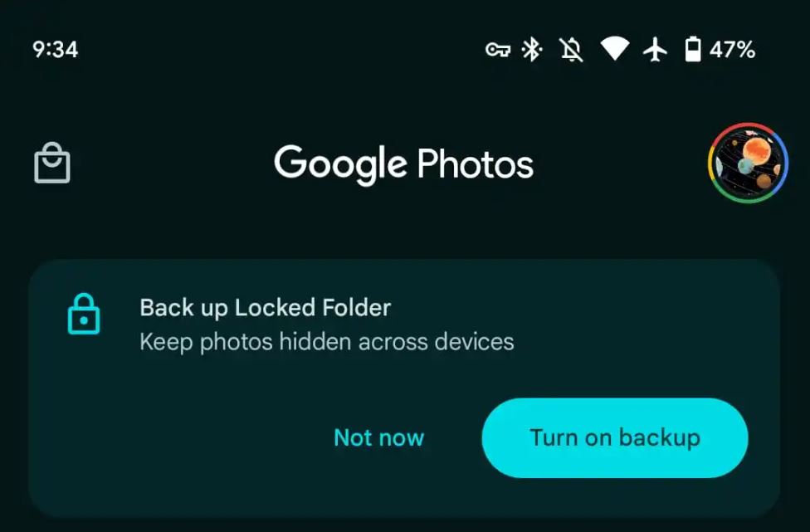Click Turn on backup button
This screenshot has width=810, height=532.
(615, 437)
